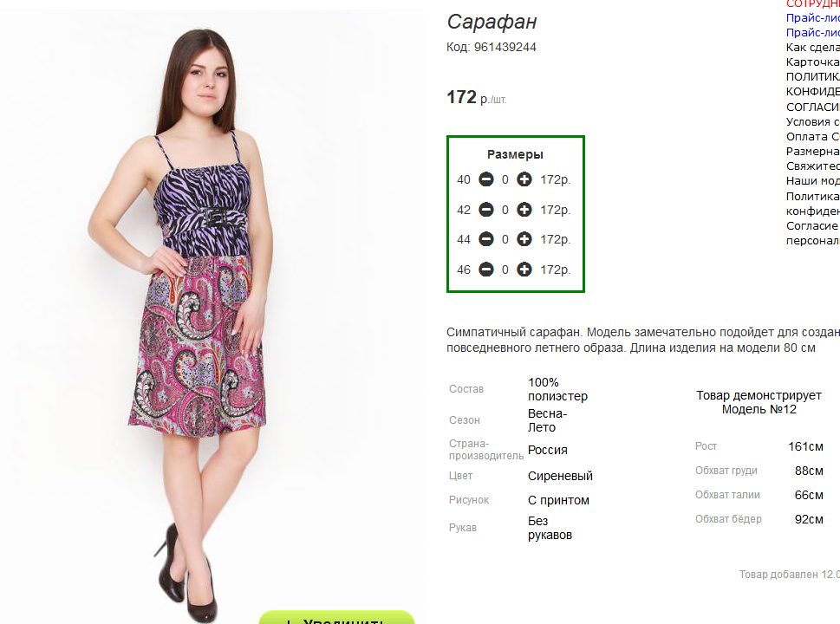Add one item of size 42

tap(524, 210)
